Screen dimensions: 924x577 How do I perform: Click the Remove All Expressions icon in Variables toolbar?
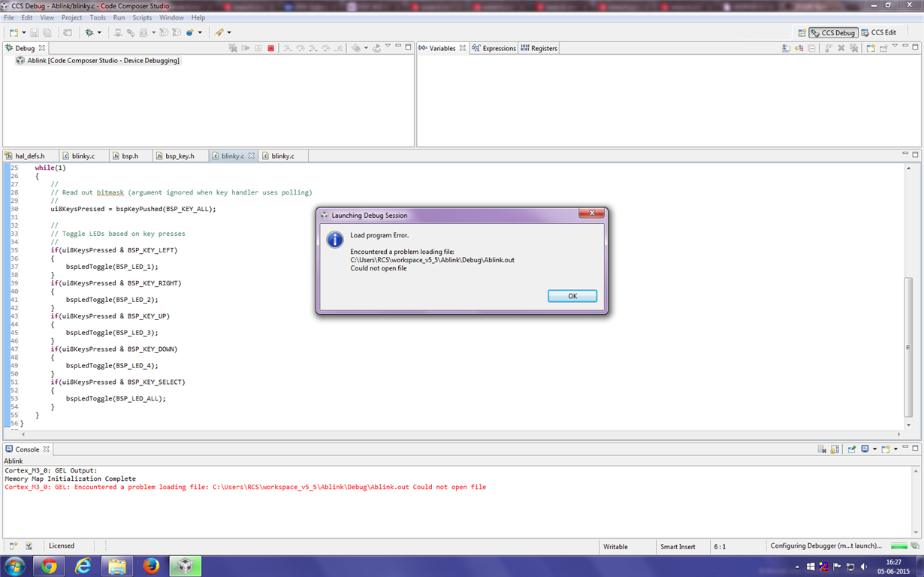tap(853, 47)
